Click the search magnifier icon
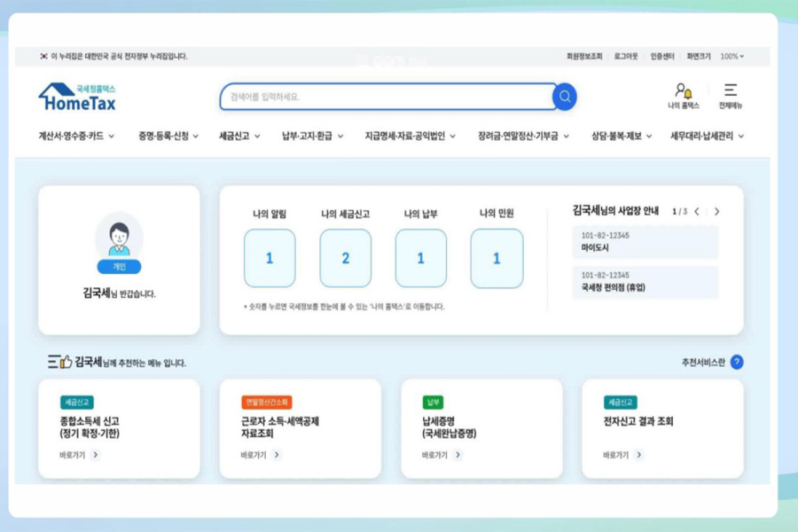This screenshot has width=798, height=532. 563,98
